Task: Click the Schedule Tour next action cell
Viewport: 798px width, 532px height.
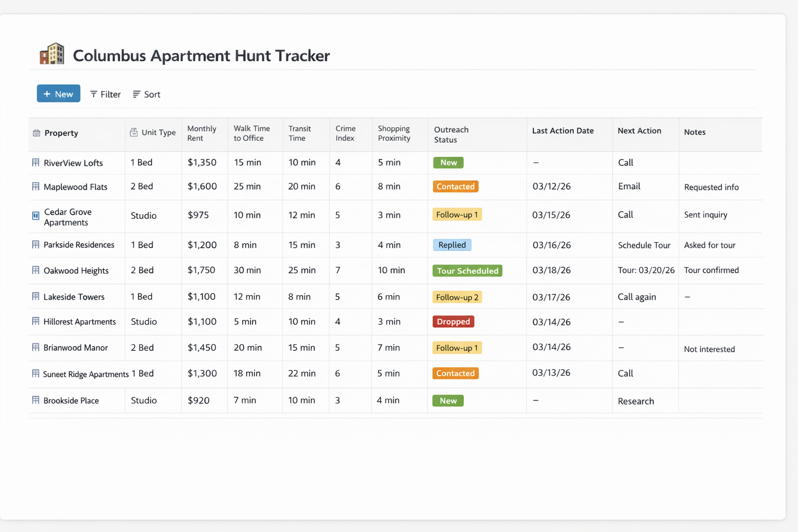Action: click(644, 245)
